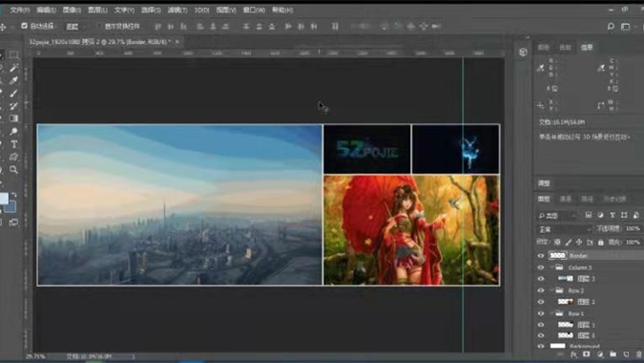This screenshot has width=644, height=363.
Task: Choose the Eyedropper tool
Action: (x=14, y=80)
